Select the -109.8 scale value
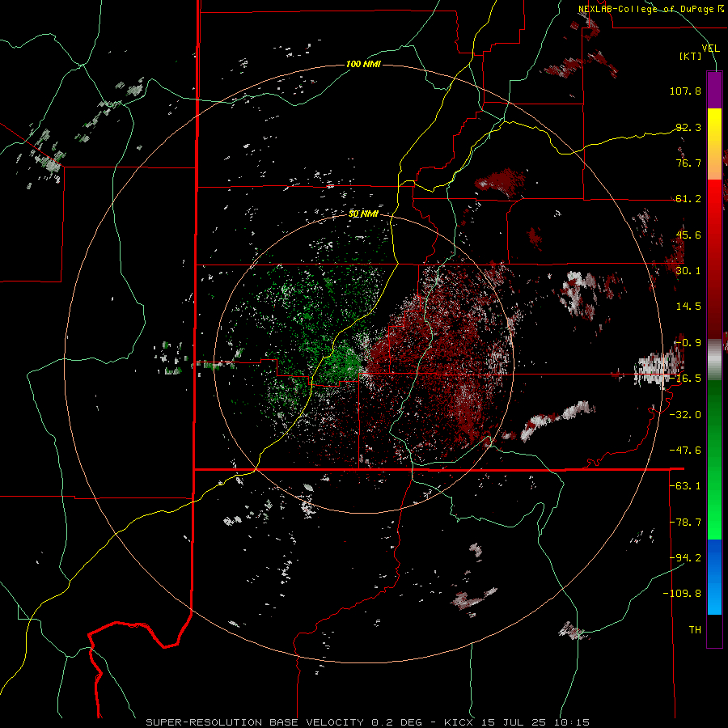 click(683, 594)
